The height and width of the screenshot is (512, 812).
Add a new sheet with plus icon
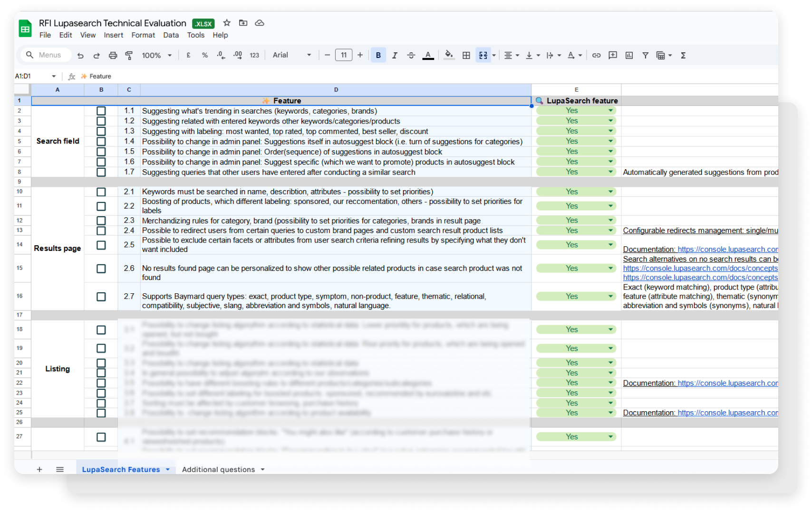pyautogui.click(x=39, y=469)
